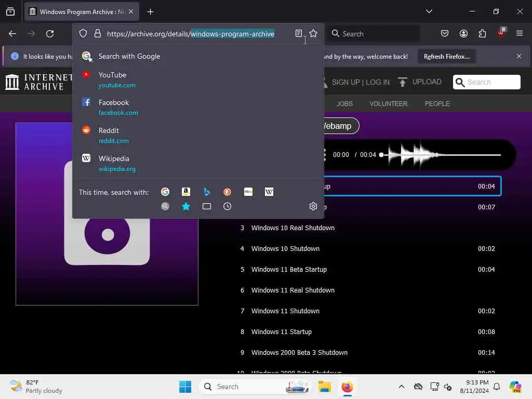Toggle reader view icon in address bar
The height and width of the screenshot is (399, 532).
pos(299,33)
